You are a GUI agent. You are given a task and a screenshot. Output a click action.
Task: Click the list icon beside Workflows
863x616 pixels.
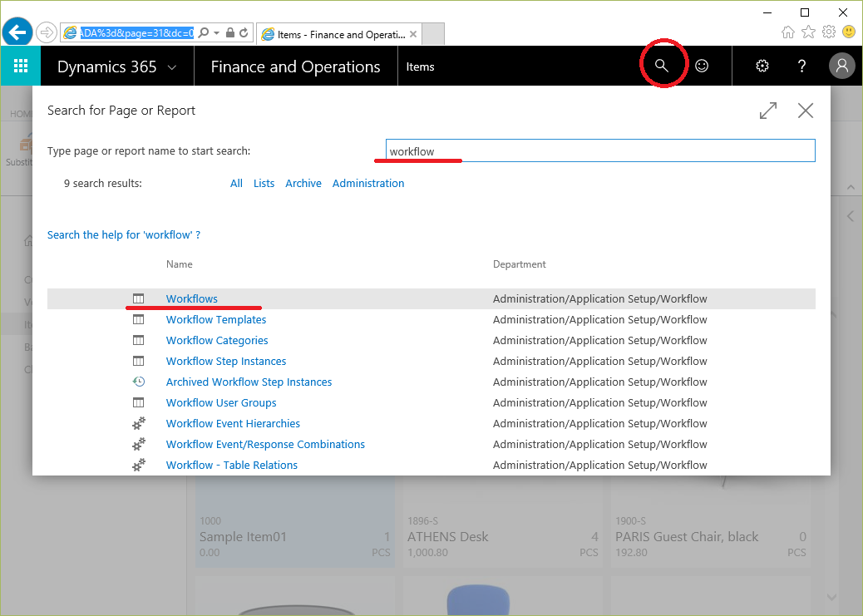tap(139, 298)
